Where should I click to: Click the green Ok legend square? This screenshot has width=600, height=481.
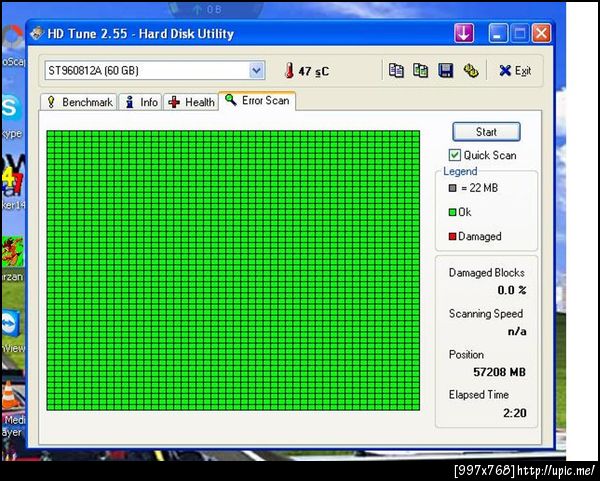click(452, 212)
